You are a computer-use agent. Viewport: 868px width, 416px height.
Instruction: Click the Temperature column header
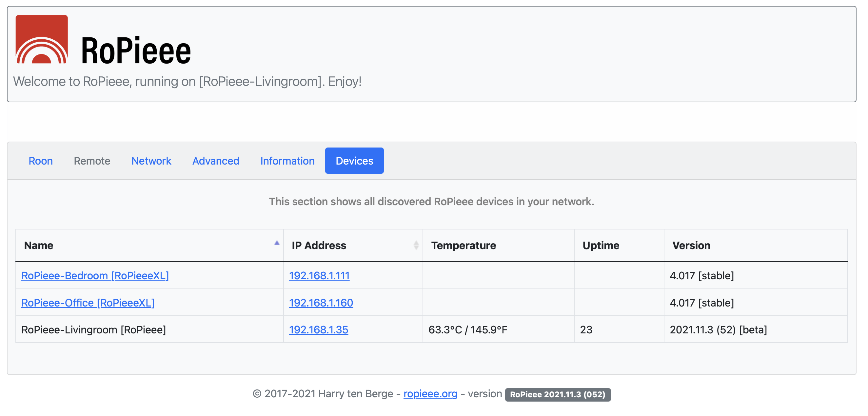click(x=498, y=246)
